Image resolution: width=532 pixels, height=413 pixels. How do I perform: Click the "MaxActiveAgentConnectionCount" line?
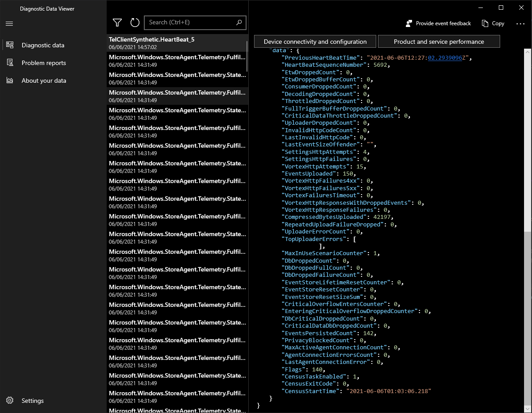[x=341, y=348]
